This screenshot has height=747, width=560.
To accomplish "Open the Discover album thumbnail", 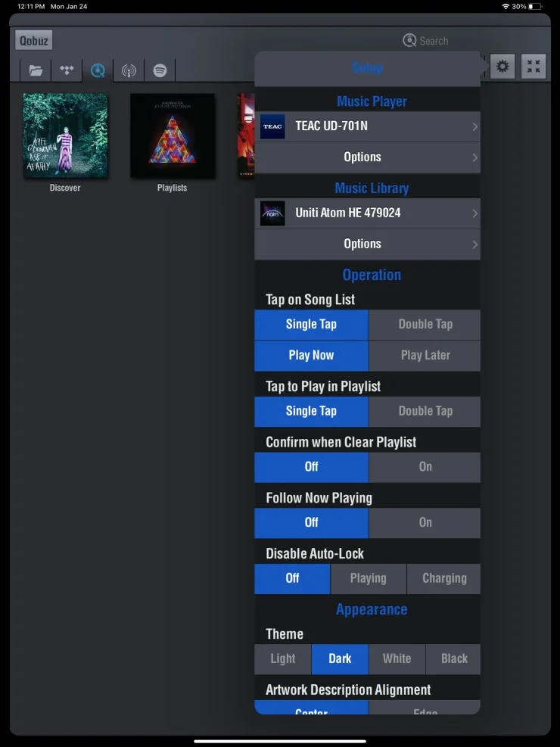I will click(65, 135).
